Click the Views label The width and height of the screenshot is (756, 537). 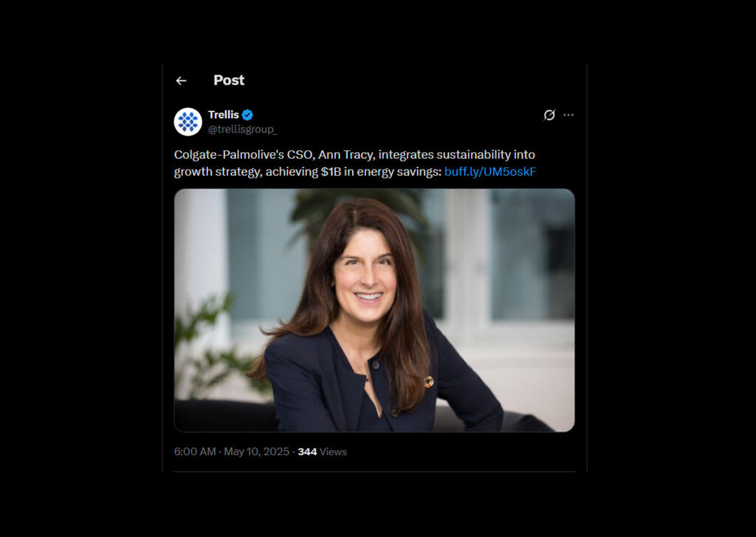(x=333, y=451)
